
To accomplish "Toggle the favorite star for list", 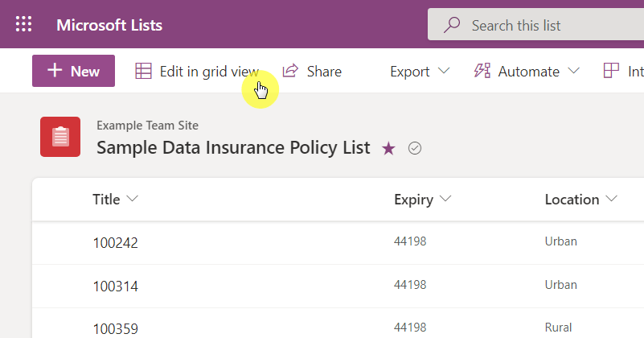I will [388, 148].
